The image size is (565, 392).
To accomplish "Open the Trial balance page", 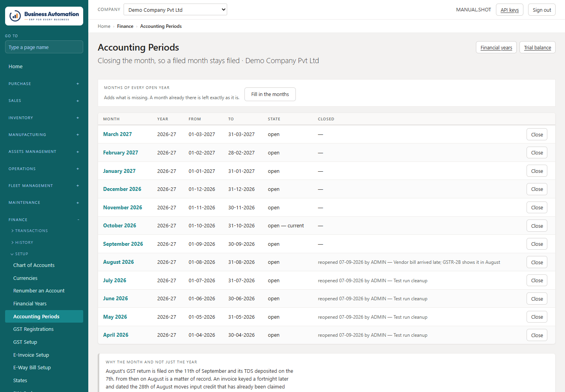I will [x=538, y=47].
